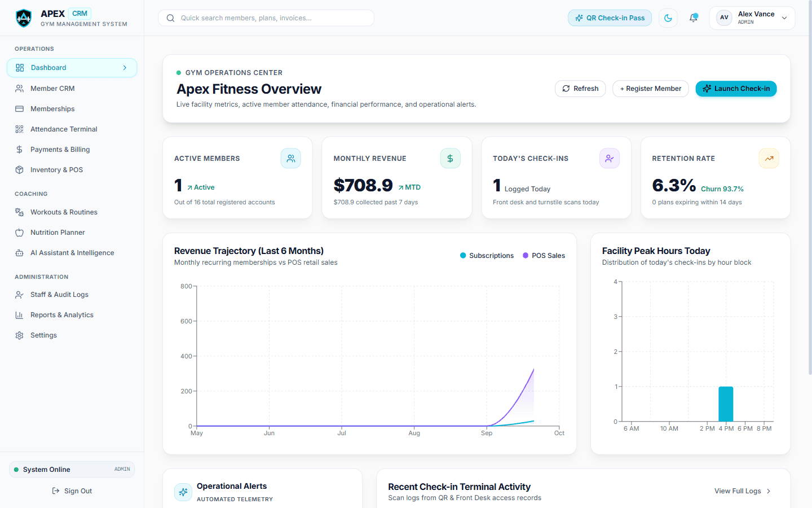Viewport: 812px width, 508px height.
Task: Click the Inventory & POS box icon
Action: pyautogui.click(x=19, y=170)
